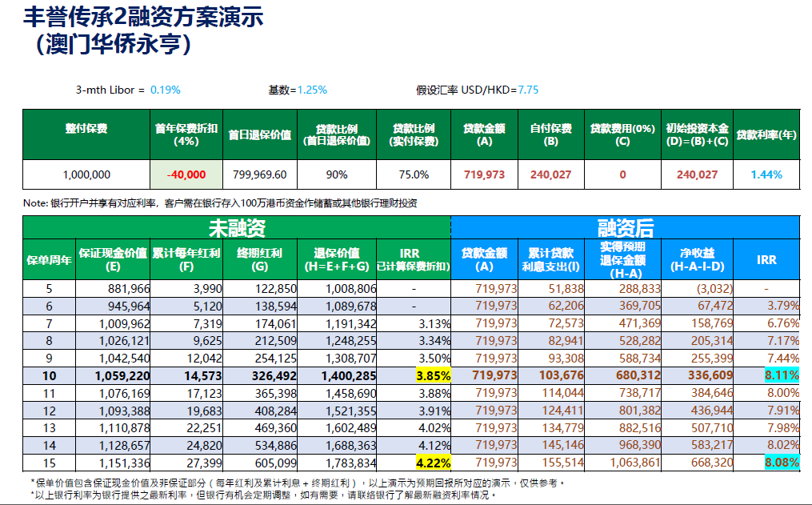Click the footnote starting "*以上银行利率"

tap(263, 495)
